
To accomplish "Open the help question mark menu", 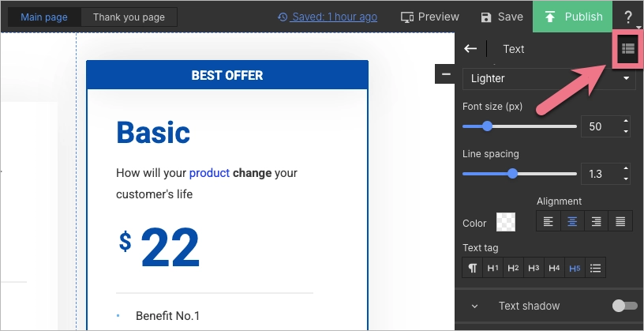I will coord(628,17).
